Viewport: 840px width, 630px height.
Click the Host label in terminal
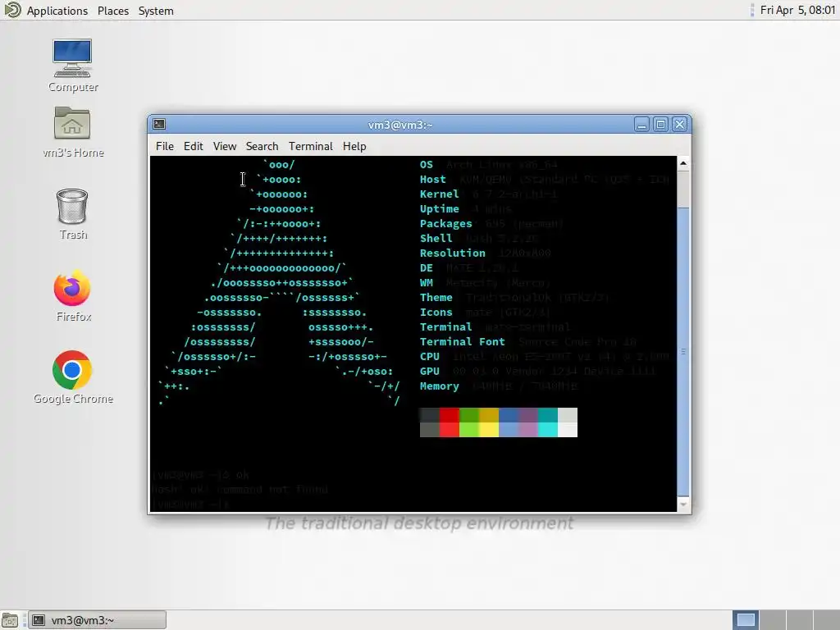[433, 180]
